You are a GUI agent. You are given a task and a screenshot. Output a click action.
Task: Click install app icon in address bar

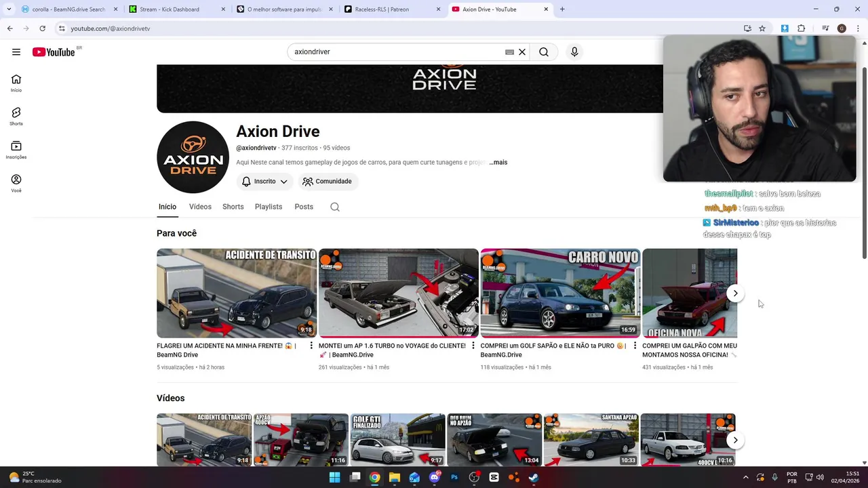(747, 28)
